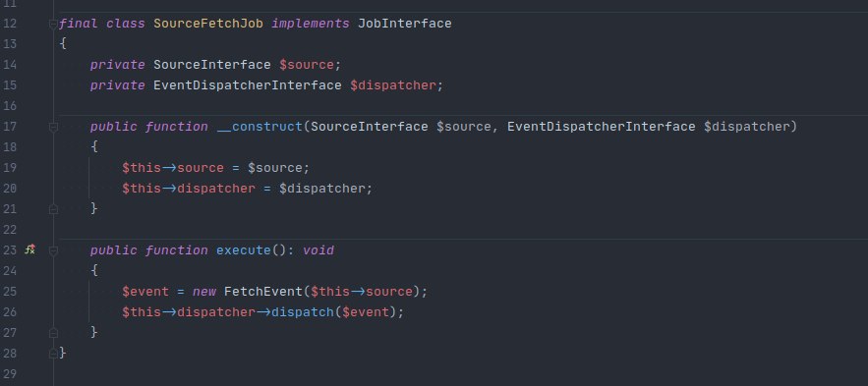Viewport: 868px width, 386px height.
Task: Click the $dispatcher parameter on line 17
Action: [747, 127]
